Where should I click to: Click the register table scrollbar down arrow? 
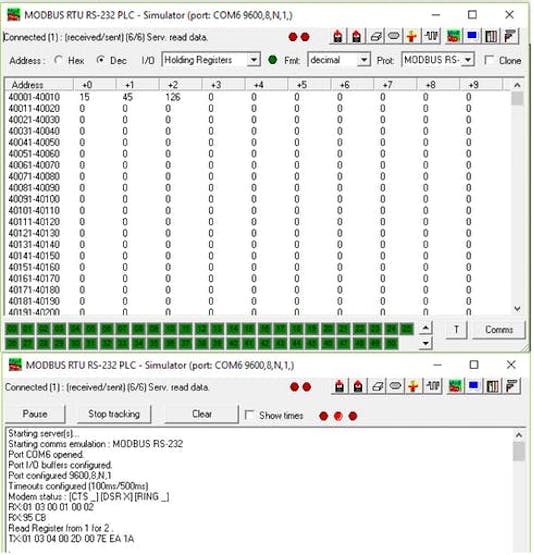click(x=517, y=309)
